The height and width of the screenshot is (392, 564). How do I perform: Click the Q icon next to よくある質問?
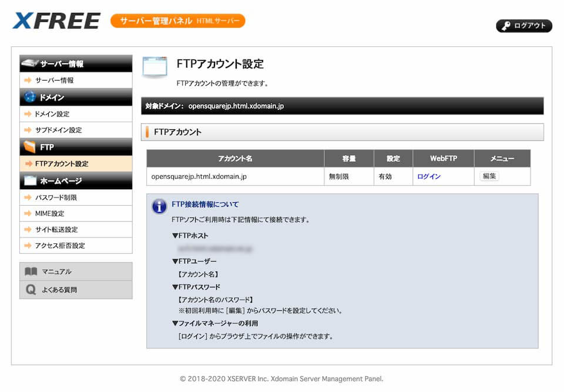point(31,290)
